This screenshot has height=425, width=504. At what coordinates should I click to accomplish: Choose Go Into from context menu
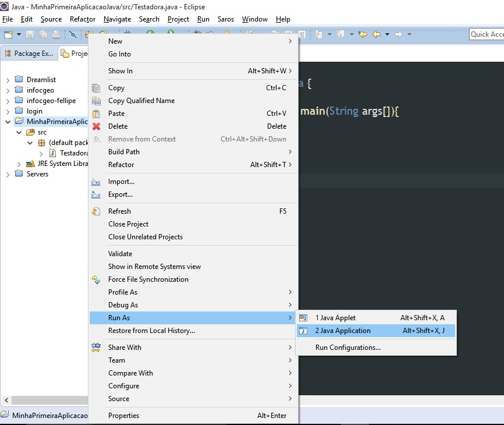coord(193,54)
